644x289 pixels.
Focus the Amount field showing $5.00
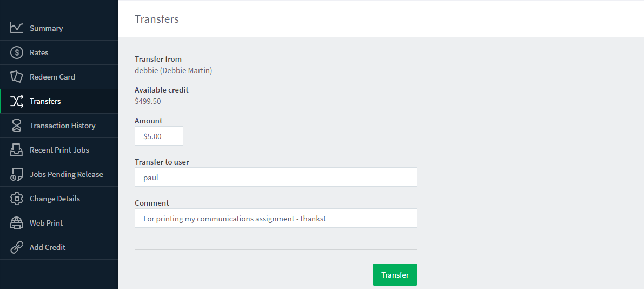[x=159, y=136]
